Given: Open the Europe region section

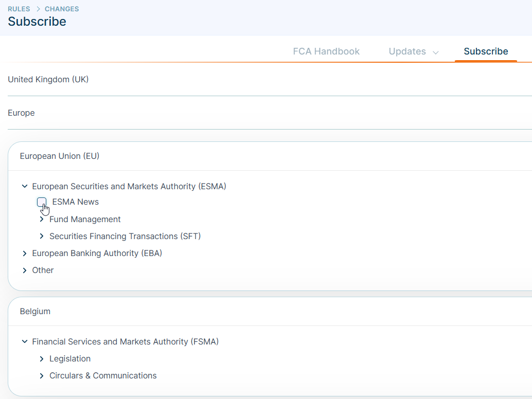Looking at the screenshot, I should (x=22, y=113).
